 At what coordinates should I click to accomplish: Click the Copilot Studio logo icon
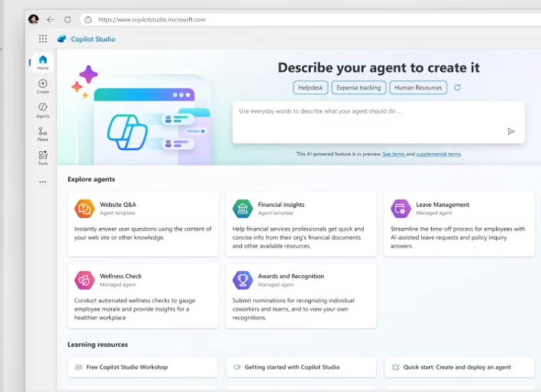coord(62,39)
